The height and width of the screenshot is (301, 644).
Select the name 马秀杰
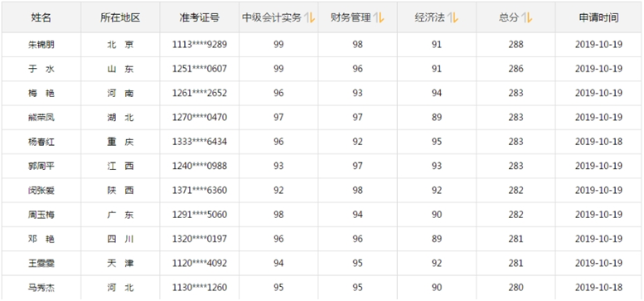(x=41, y=288)
